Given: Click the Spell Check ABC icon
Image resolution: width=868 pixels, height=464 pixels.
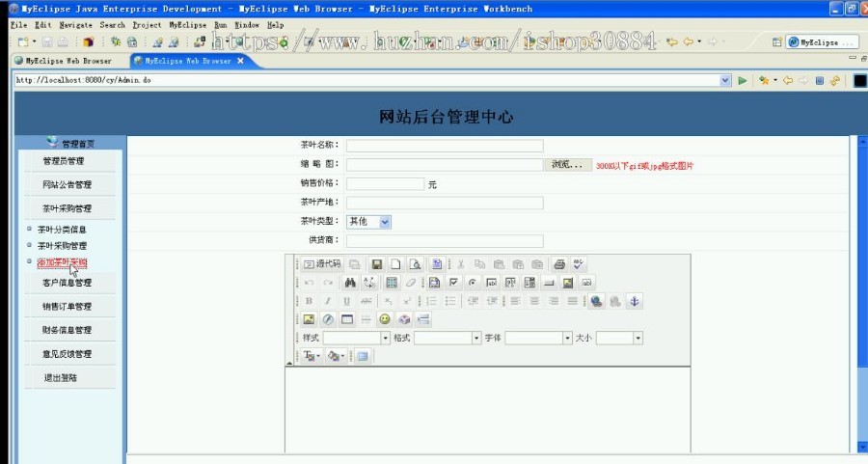Looking at the screenshot, I should 579,264.
